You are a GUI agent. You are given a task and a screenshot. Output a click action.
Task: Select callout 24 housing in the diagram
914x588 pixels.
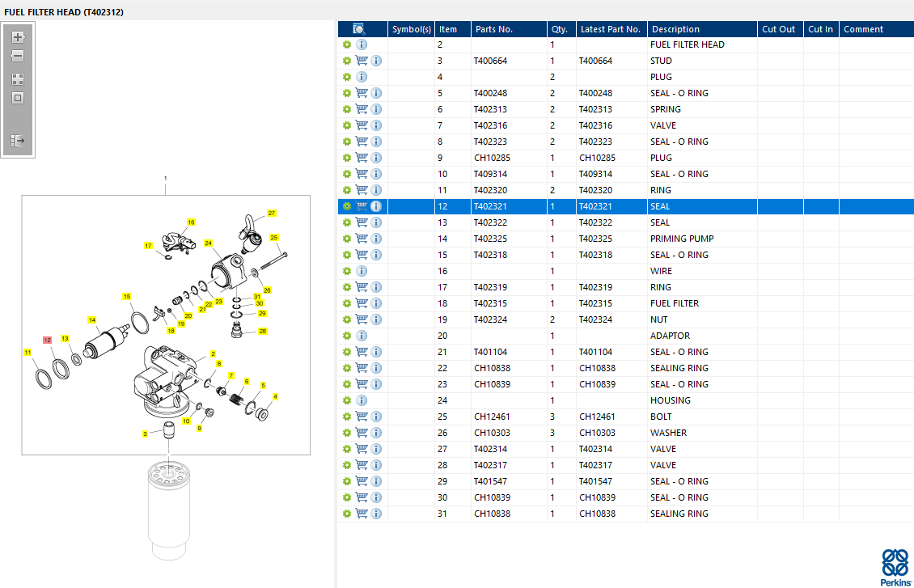pos(208,243)
